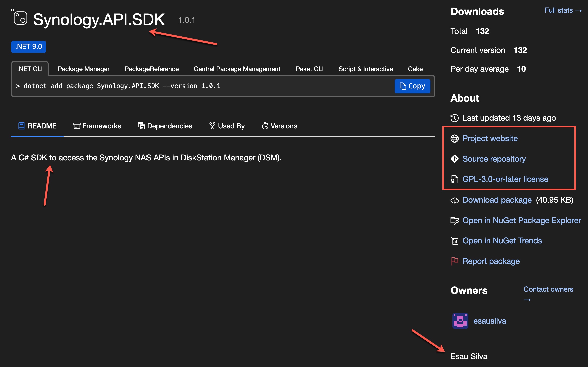View the Frameworks tab

pos(97,126)
